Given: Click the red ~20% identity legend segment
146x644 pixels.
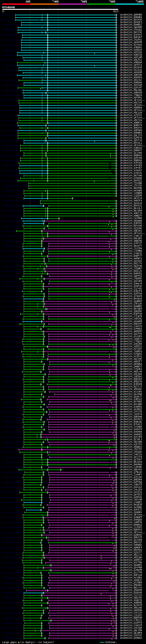Looking at the screenshot, I should tap(16, 4).
